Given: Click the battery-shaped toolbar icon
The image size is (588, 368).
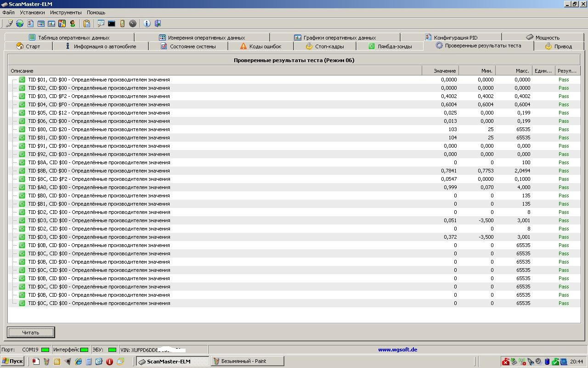Looking at the screenshot, I should [122, 23].
